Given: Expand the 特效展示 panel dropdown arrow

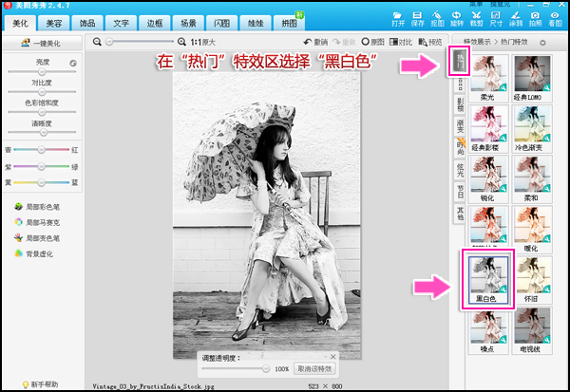Looking at the screenshot, I should 541,42.
